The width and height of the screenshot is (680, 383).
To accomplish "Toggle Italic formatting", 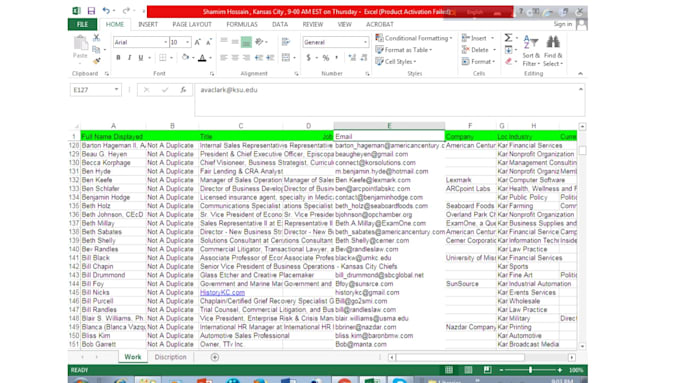I will (129, 58).
